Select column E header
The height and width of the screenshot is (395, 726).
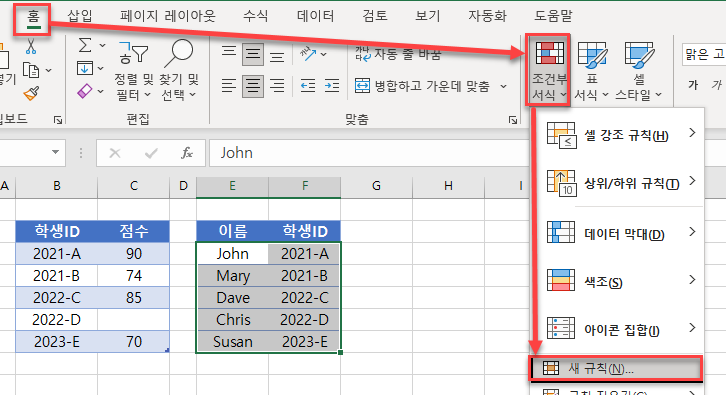[x=232, y=186]
